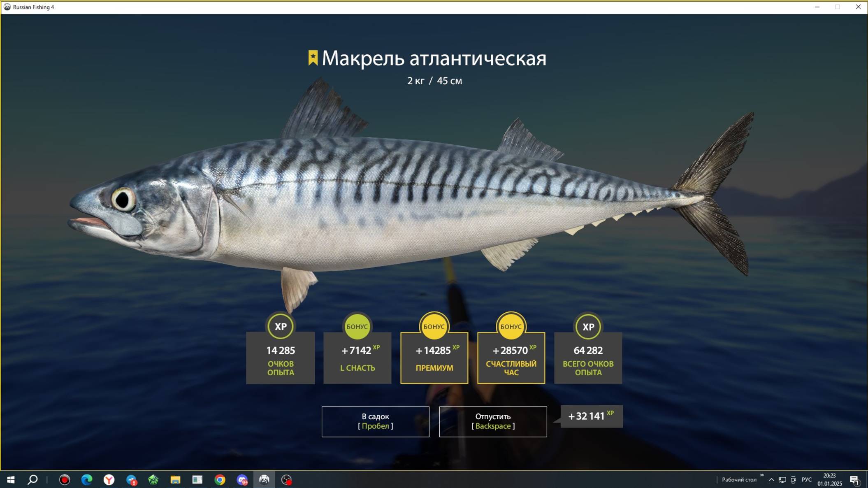Open the Windows Start menu
The width and height of the screenshot is (868, 488).
click(11, 480)
